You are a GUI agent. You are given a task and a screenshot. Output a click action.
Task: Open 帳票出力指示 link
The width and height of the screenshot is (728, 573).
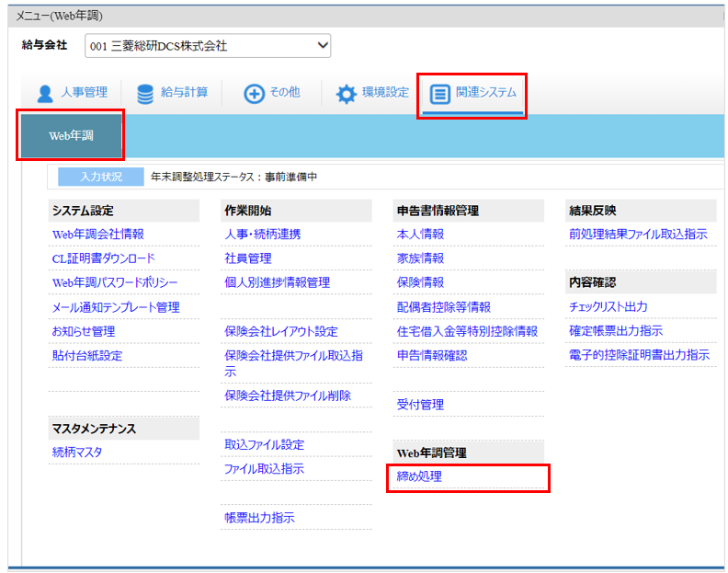259,517
